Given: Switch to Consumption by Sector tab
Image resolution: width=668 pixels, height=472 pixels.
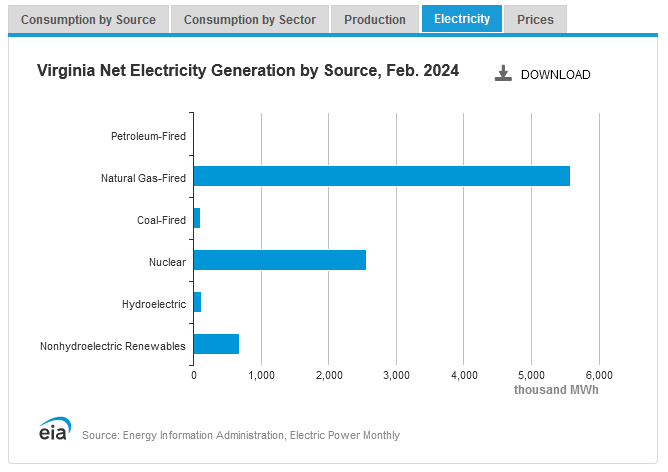Looking at the screenshot, I should [250, 19].
